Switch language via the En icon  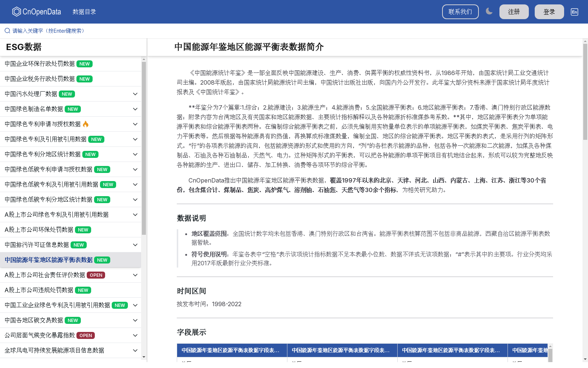(574, 11)
